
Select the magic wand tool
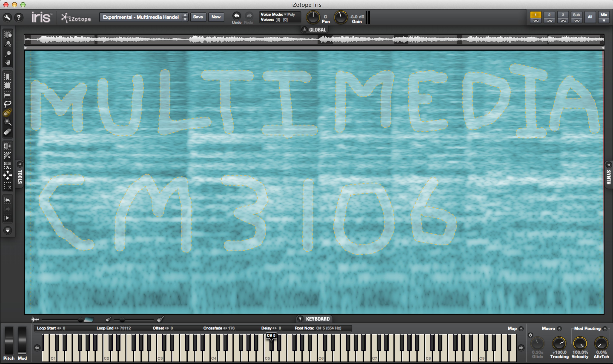[8, 122]
